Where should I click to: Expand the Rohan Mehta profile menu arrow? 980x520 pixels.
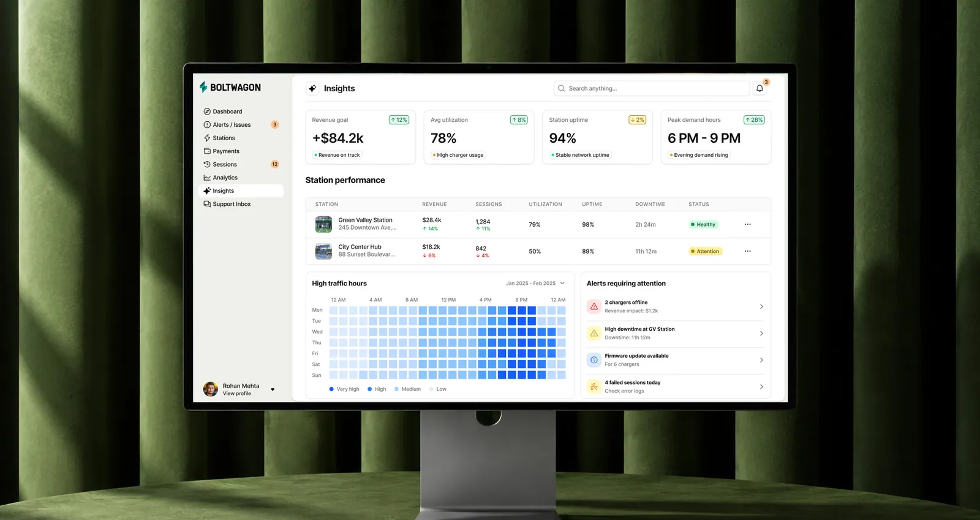273,390
